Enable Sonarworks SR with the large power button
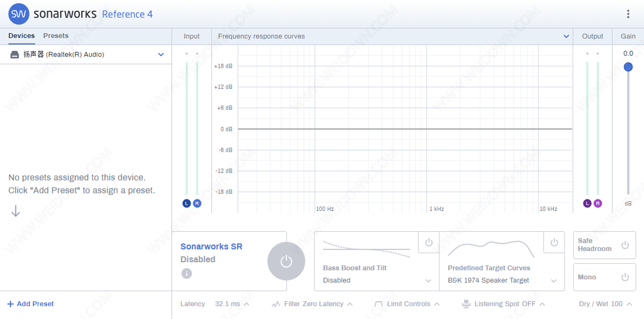 coord(286,261)
